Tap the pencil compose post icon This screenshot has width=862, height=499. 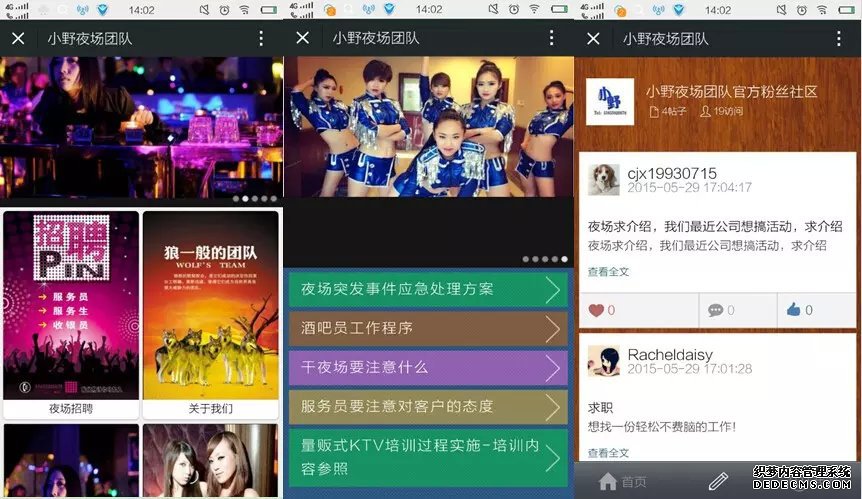click(x=718, y=481)
